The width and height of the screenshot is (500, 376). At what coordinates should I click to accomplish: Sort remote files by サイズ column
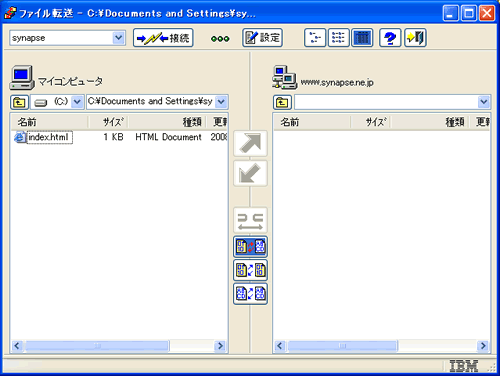click(x=371, y=122)
